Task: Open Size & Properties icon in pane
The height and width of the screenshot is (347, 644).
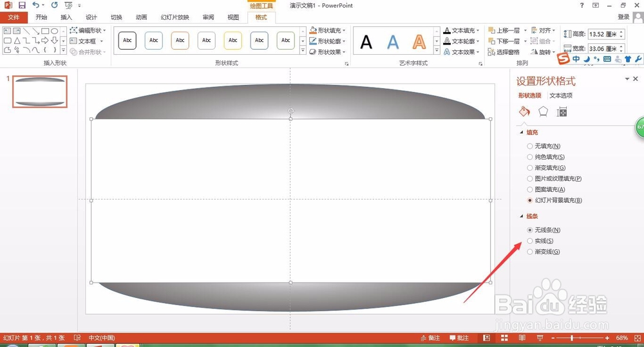Action: (562, 112)
